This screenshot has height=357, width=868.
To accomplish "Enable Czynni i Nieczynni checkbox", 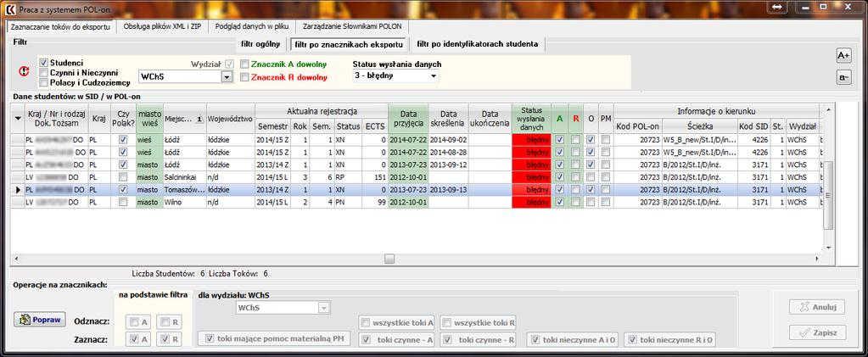I will point(44,73).
